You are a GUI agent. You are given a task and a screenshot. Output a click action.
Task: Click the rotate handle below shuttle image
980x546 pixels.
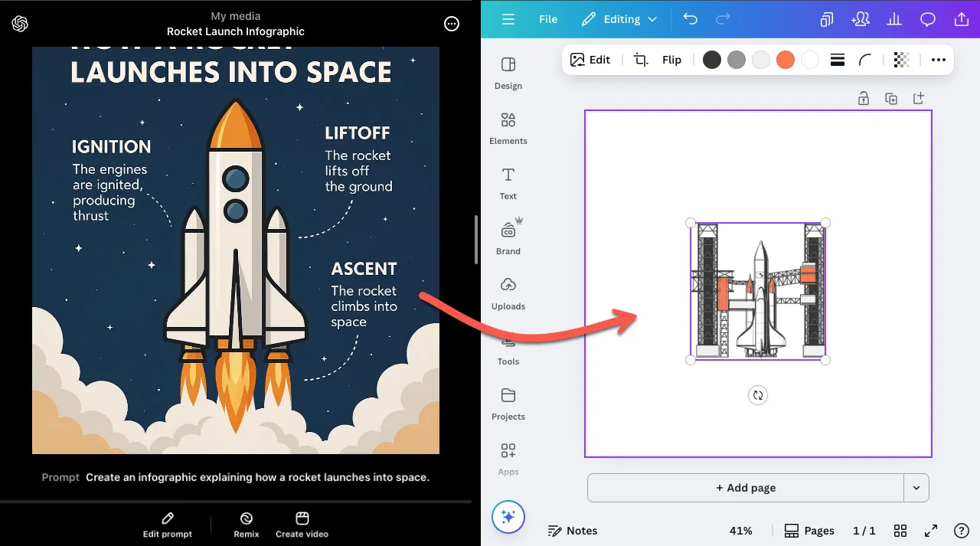(x=758, y=395)
